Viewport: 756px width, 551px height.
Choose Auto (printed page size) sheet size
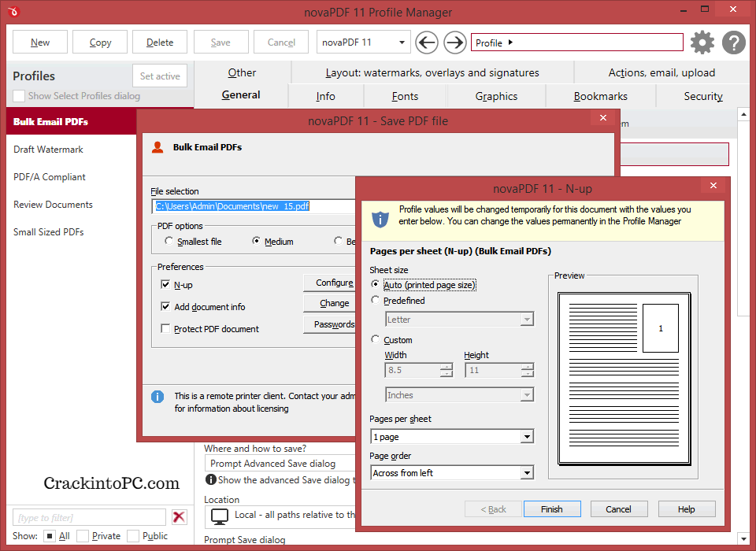(375, 284)
